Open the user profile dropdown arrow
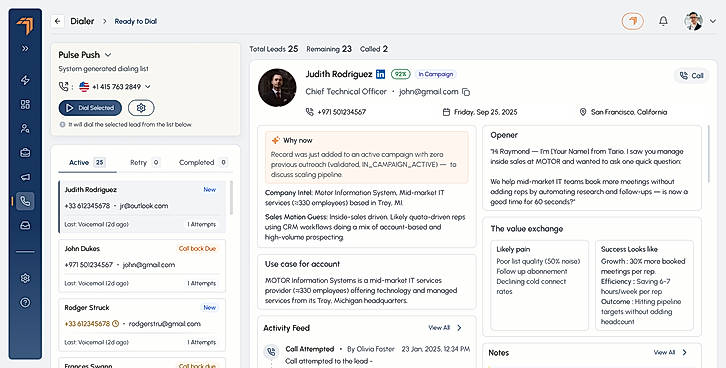Image resolution: width=726 pixels, height=368 pixels. coord(713,21)
